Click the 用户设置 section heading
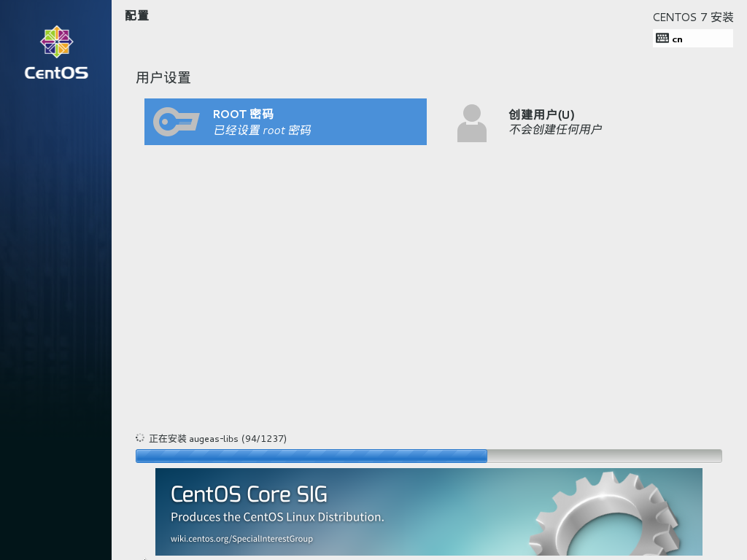The width and height of the screenshot is (747, 560). [x=163, y=78]
